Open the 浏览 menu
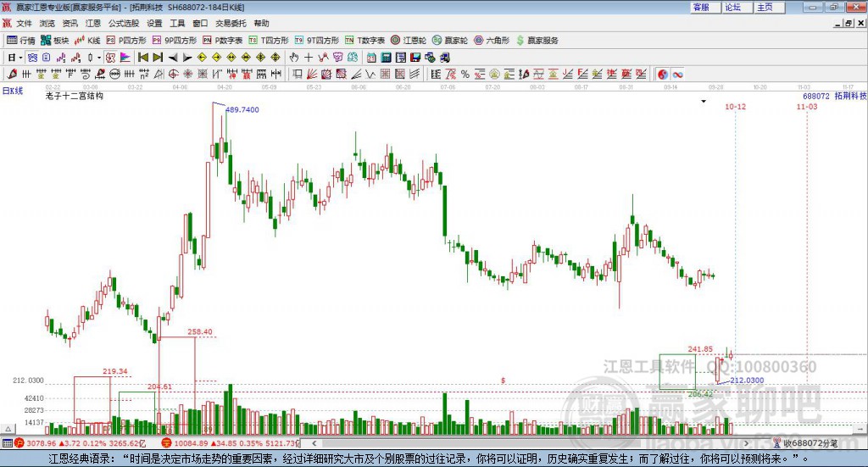The height and width of the screenshot is (467, 868). pos(47,23)
